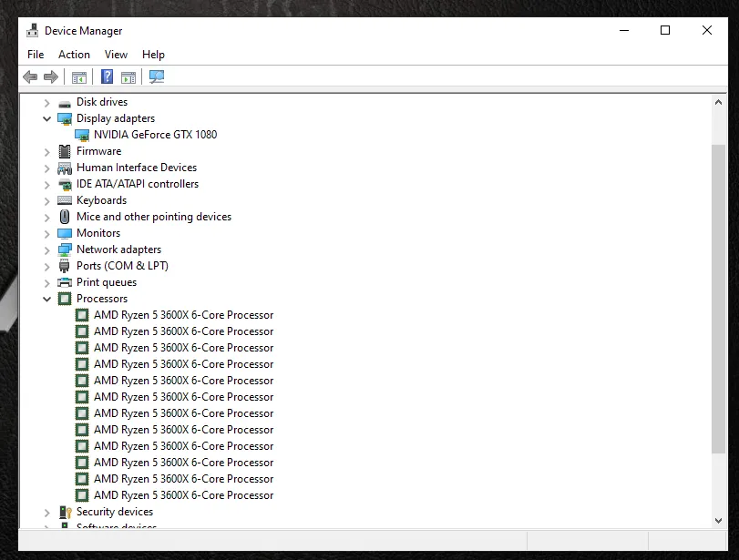
Task: Click the NVIDIA GeForce GTX 1080 icon
Action: coord(82,134)
